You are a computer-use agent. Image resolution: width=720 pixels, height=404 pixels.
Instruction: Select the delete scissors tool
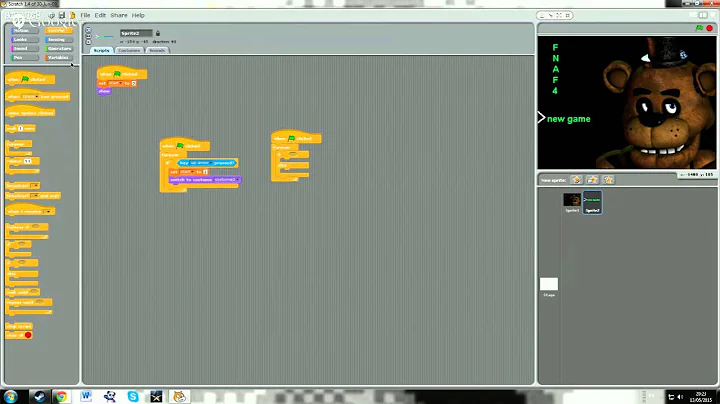tap(551, 15)
